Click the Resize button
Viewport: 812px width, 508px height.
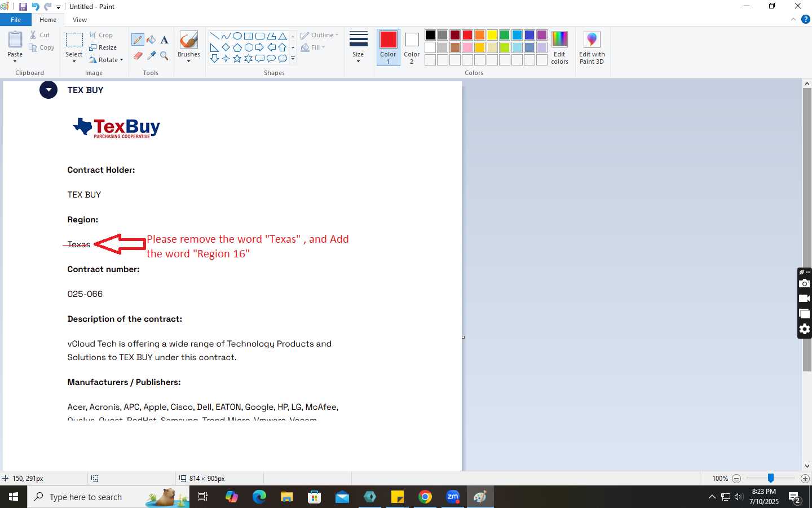pos(103,47)
